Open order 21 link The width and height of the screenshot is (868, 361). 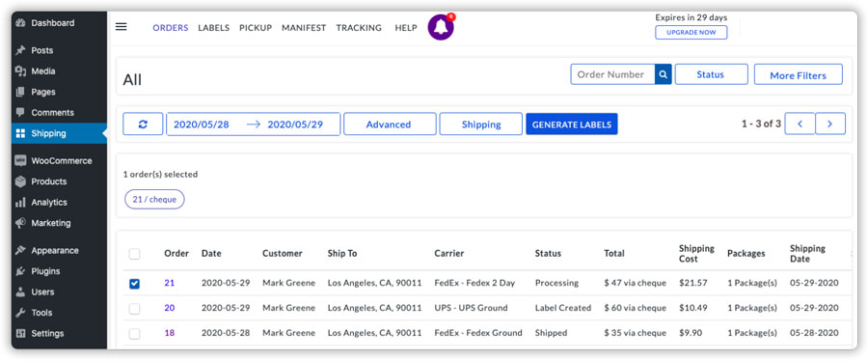pos(170,283)
